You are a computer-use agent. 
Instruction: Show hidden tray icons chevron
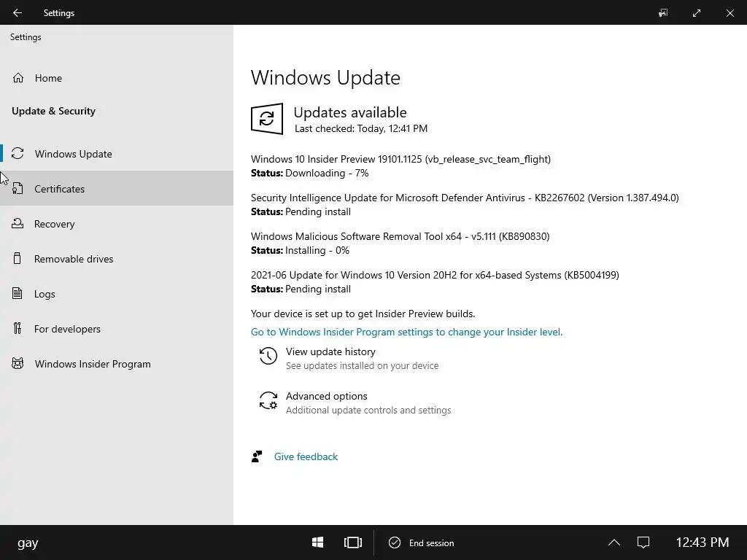(614, 542)
